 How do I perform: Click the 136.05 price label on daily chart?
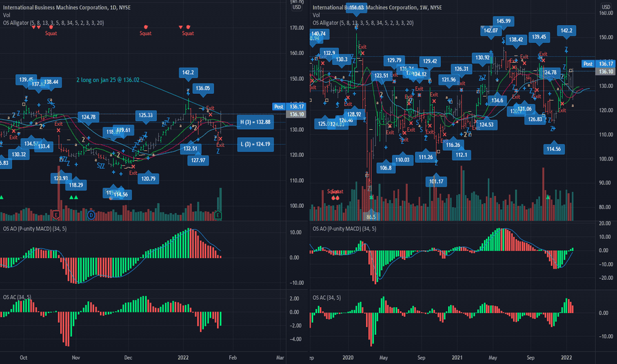pos(203,88)
